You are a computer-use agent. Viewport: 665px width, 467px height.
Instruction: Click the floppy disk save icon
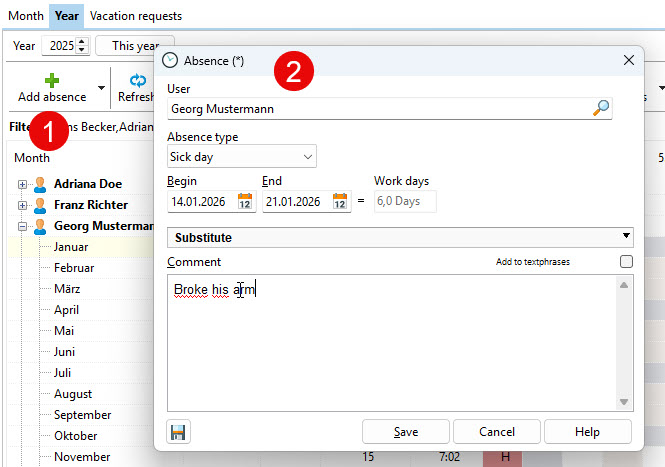pos(179,432)
